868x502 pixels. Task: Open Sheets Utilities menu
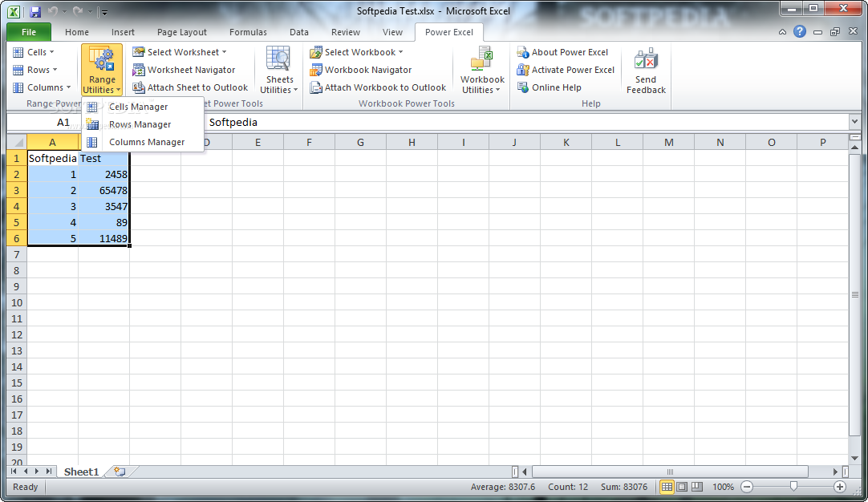279,70
